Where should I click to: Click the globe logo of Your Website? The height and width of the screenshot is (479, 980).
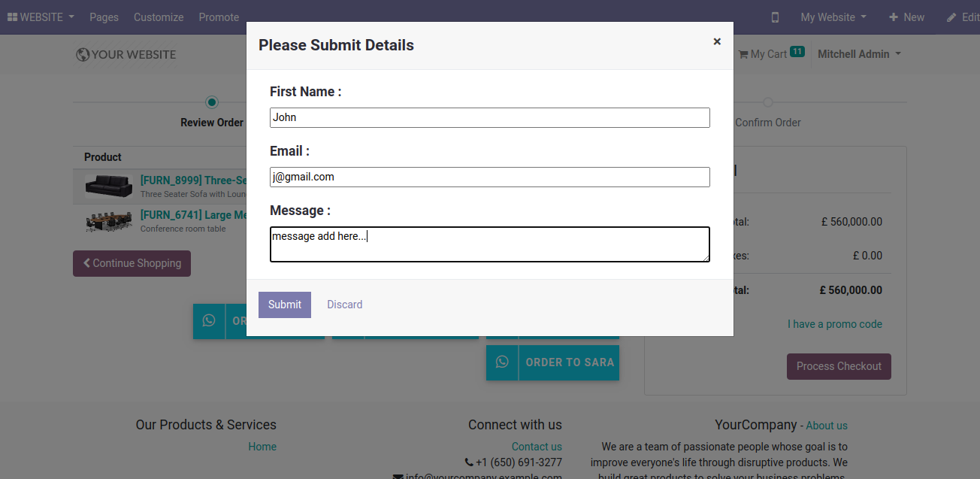click(83, 54)
